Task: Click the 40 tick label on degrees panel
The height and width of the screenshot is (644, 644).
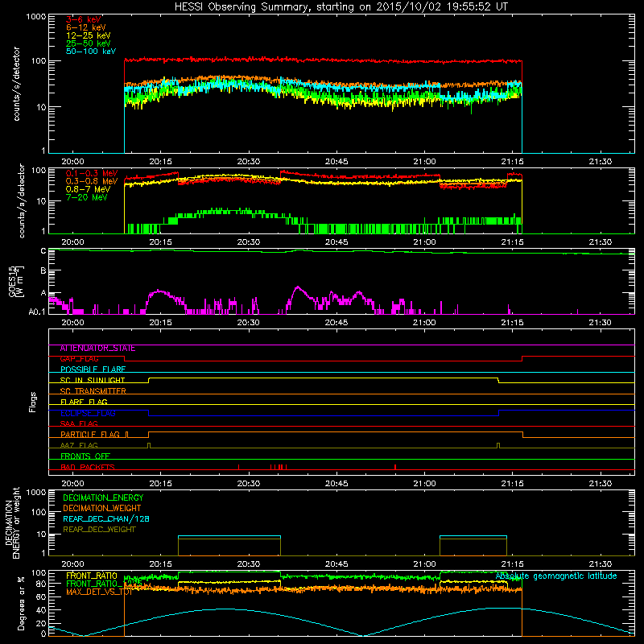Action: coord(41,610)
